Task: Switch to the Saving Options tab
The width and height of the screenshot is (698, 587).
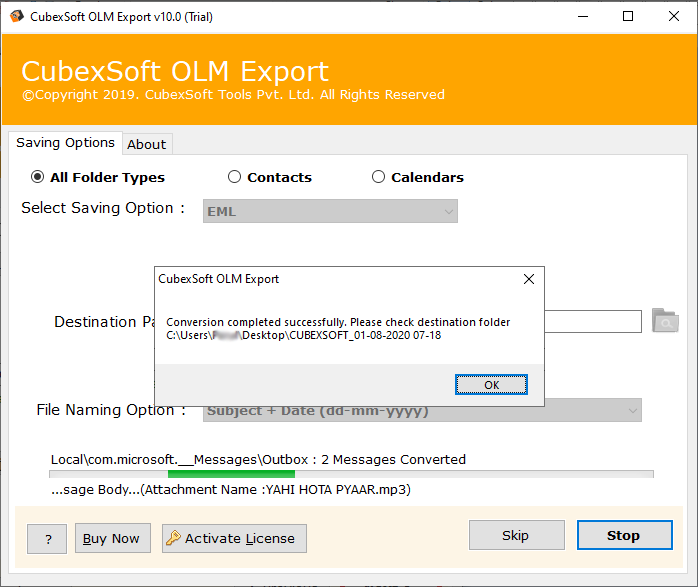Action: point(65,143)
